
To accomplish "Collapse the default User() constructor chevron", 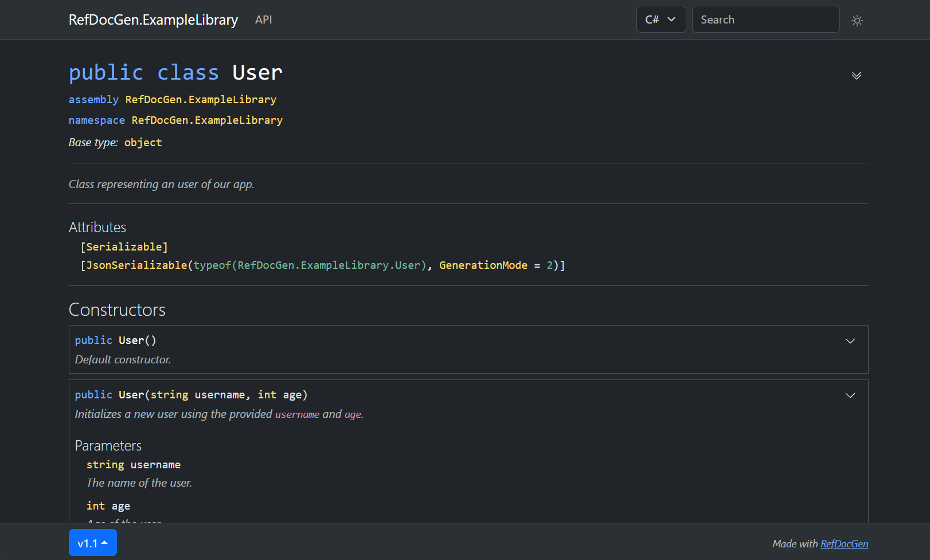I will (850, 341).
